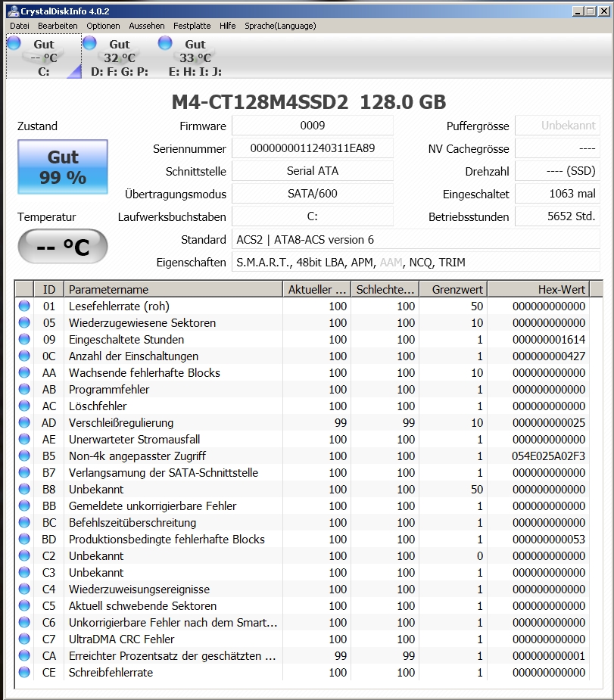Click hex value 000000000025
Screen dimensions: 614x700
tap(548, 422)
